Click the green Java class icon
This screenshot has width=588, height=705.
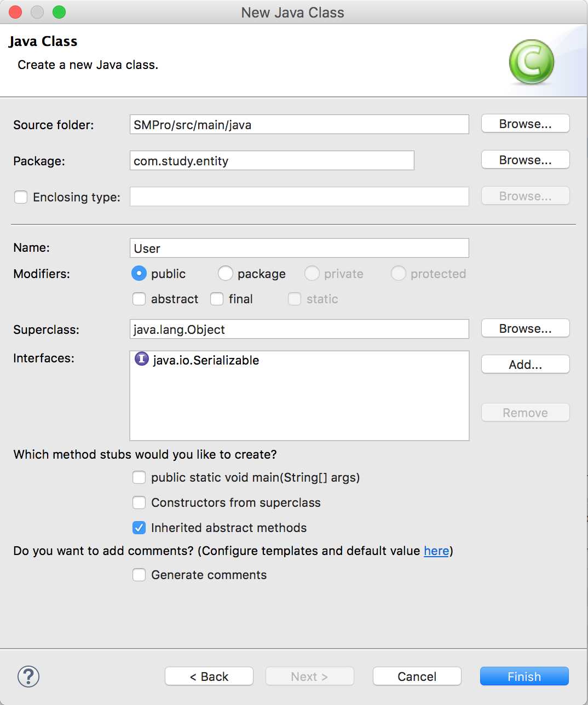coord(531,62)
